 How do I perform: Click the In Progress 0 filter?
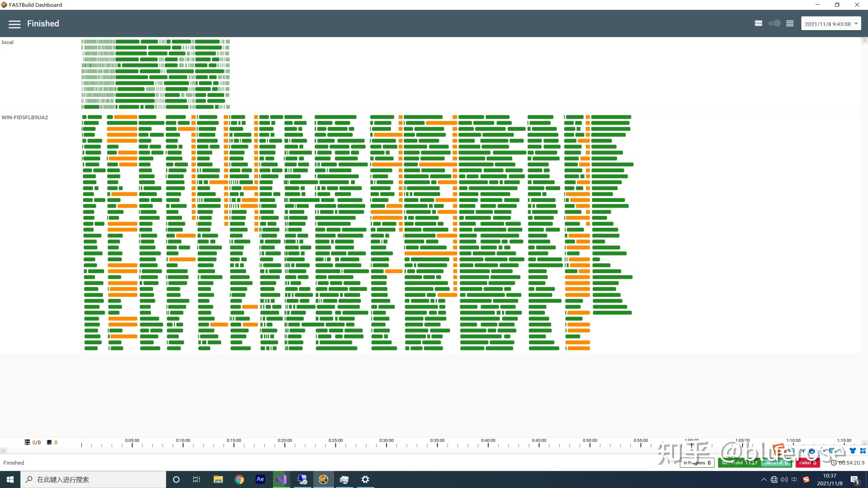[x=697, y=463]
